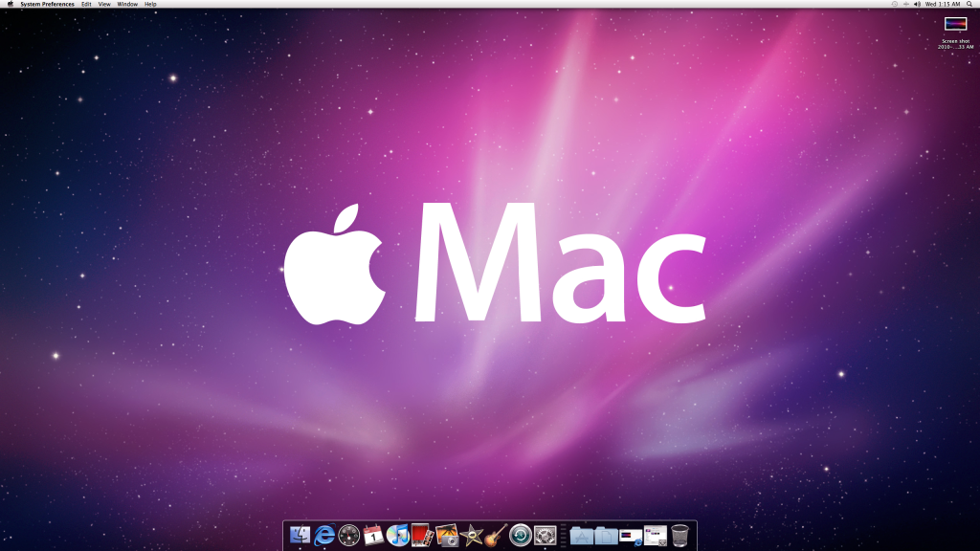The image size is (980, 551).
Task: Open the Documents folder stack in Dock
Action: [x=606, y=536]
